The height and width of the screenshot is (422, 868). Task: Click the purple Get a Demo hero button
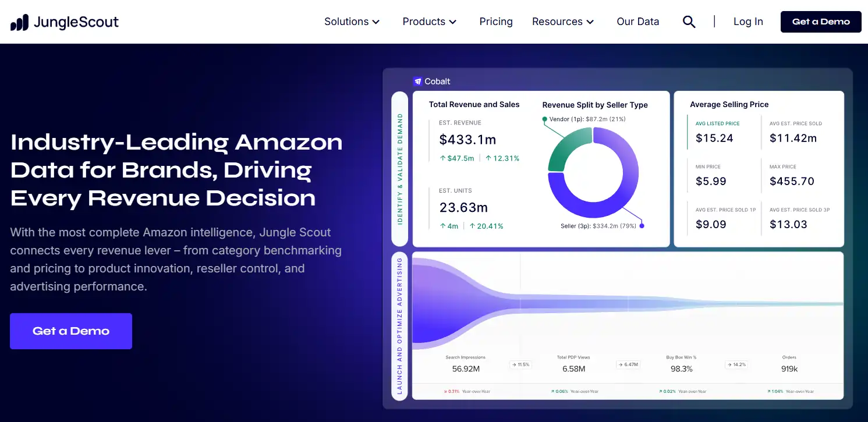tap(71, 331)
